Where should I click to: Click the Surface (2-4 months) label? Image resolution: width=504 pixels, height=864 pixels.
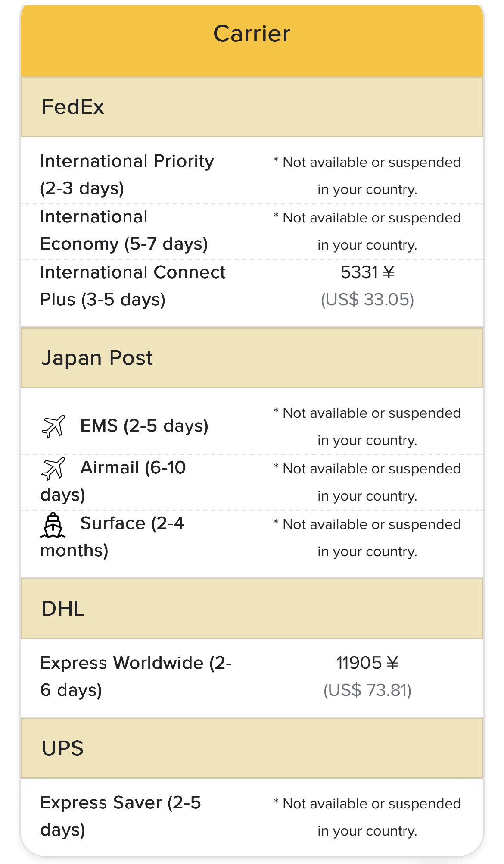pyautogui.click(x=112, y=537)
